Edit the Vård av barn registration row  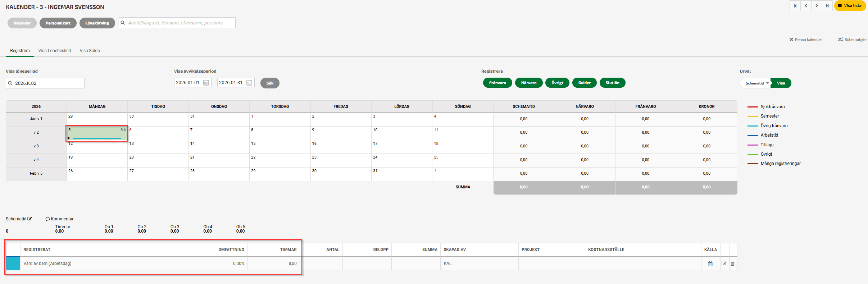point(724,264)
